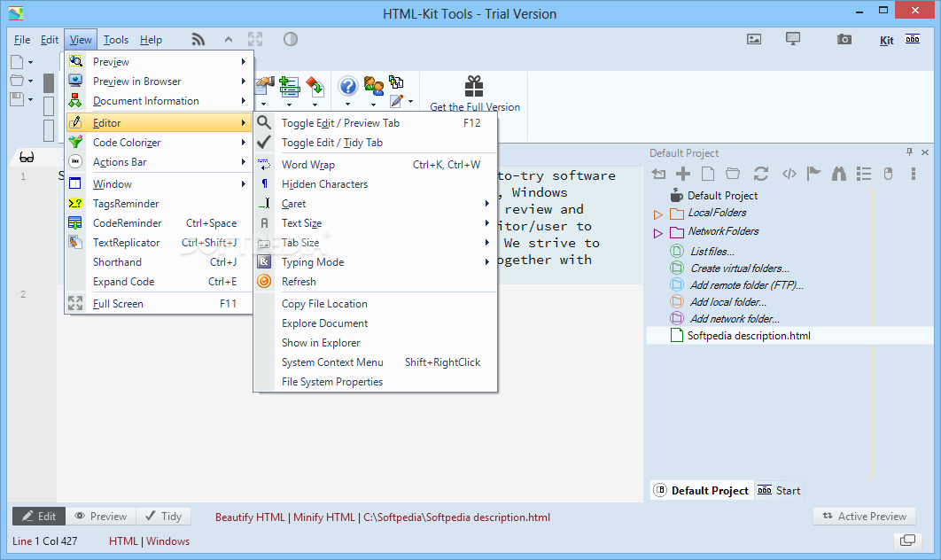Screen dimensions: 941x560
Task: Toggle Edit / Tidy Tab checked option
Action: (x=375, y=143)
